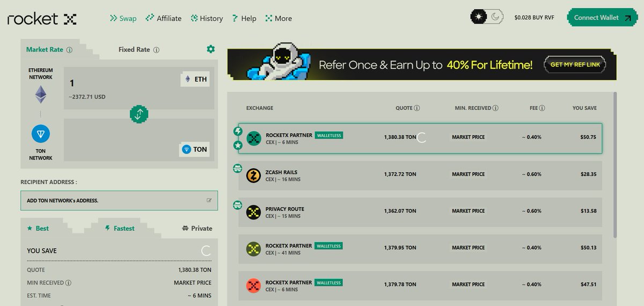Open the Swap menu item
This screenshot has height=306, width=644.
pos(123,18)
